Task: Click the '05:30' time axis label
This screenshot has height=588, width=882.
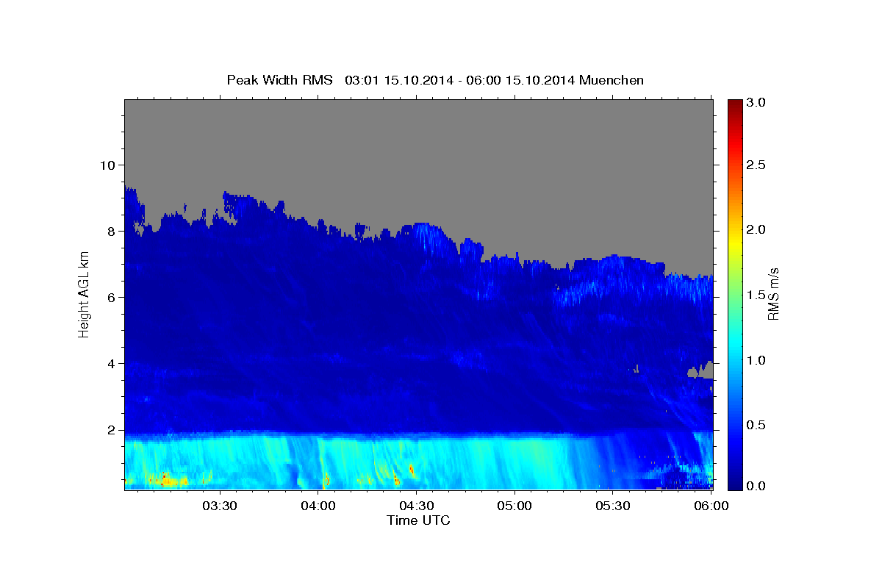Action: [x=613, y=506]
